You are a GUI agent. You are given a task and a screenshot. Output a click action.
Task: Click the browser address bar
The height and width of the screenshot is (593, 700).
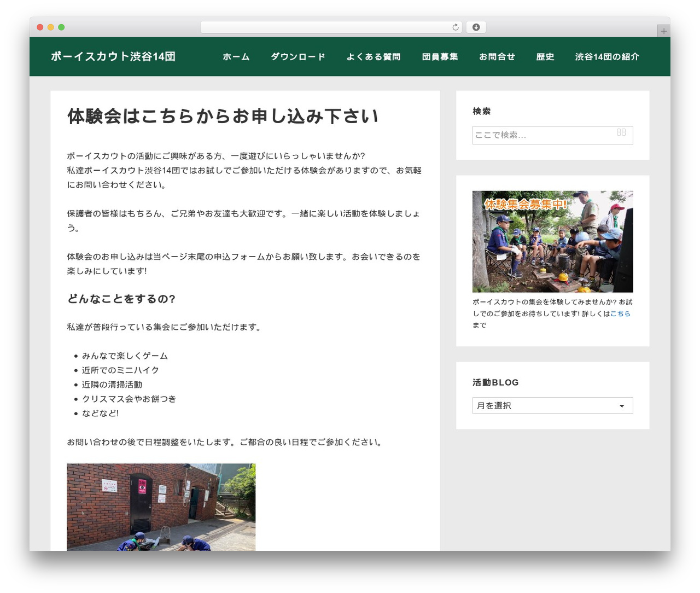tap(331, 27)
